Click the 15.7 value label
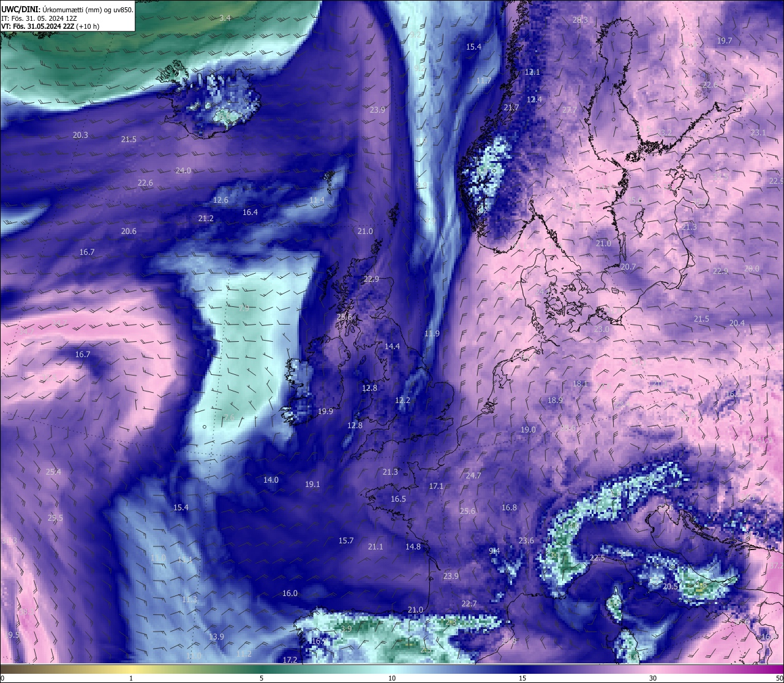 click(x=346, y=541)
